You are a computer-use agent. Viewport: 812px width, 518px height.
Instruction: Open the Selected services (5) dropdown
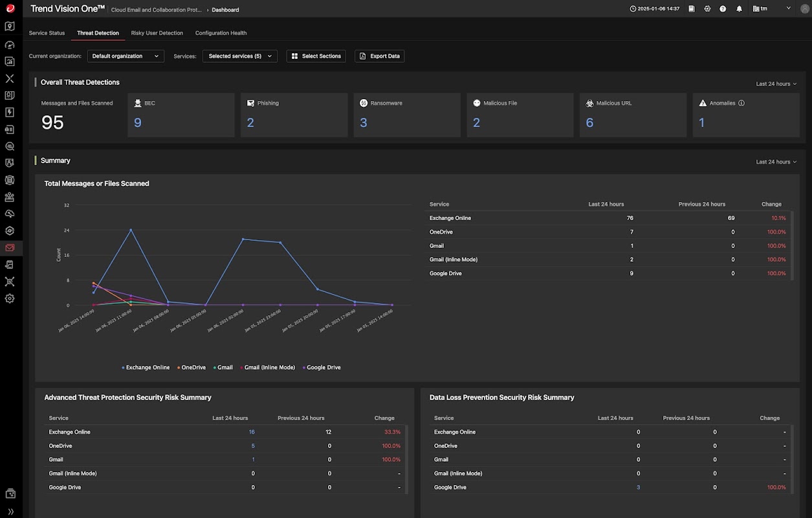(239, 56)
